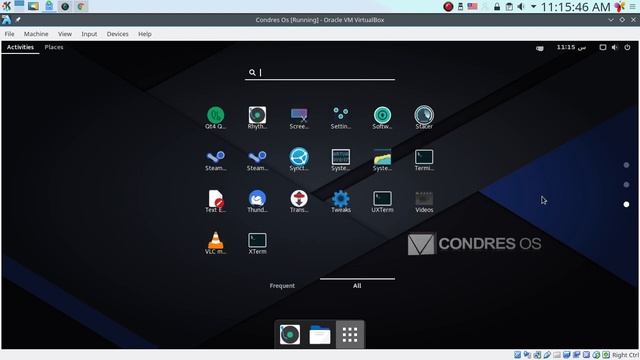Open the Places menu
This screenshot has width=640, height=360.
pos(54,47)
